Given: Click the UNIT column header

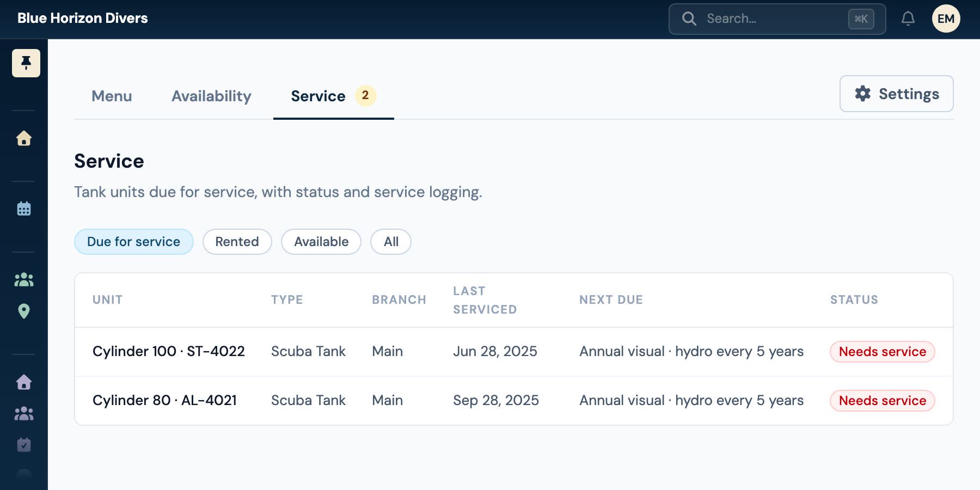Looking at the screenshot, I should (x=108, y=300).
